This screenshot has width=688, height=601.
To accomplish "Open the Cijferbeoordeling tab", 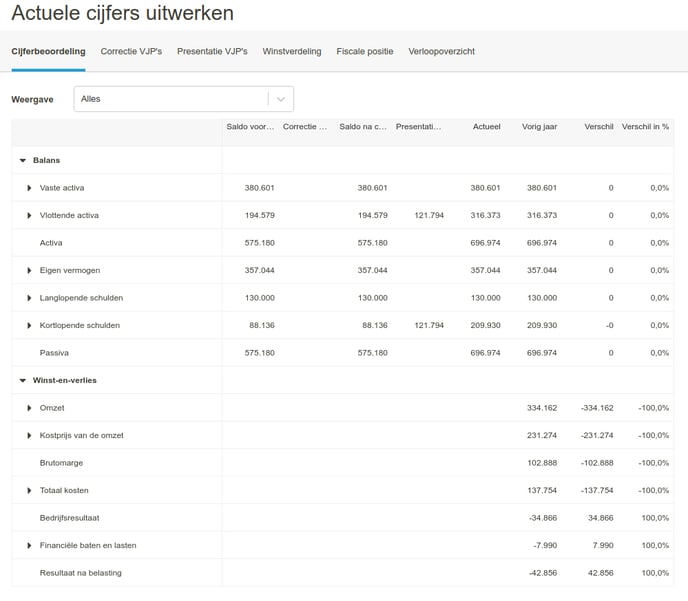I will coord(48,51).
